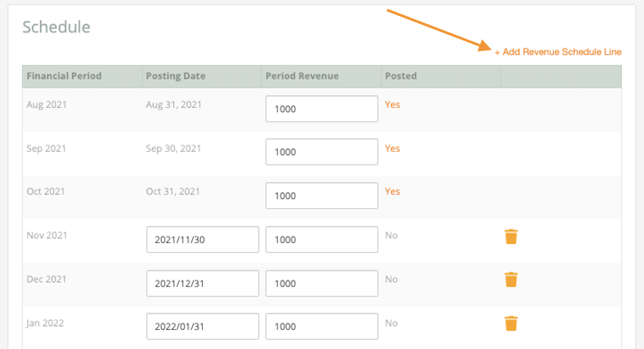The width and height of the screenshot is (644, 349).
Task: Click the No status in Jan 2022 row
Action: coord(391,323)
